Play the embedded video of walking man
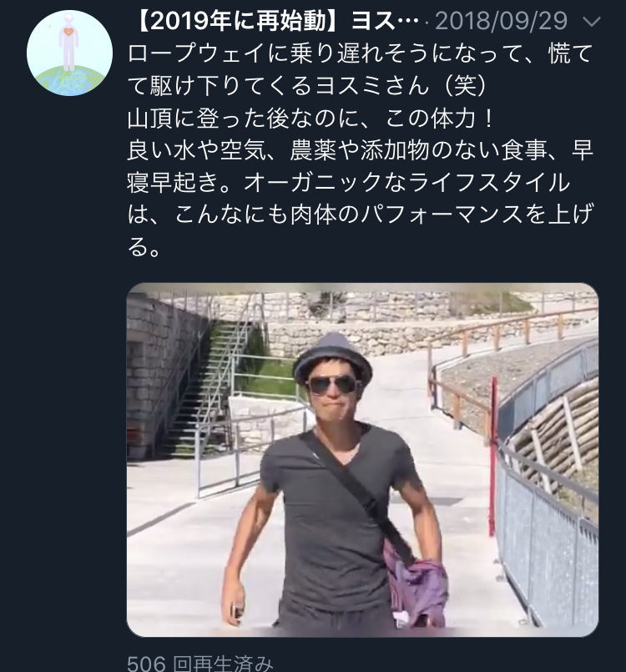This screenshot has height=672, width=626. click(x=362, y=460)
